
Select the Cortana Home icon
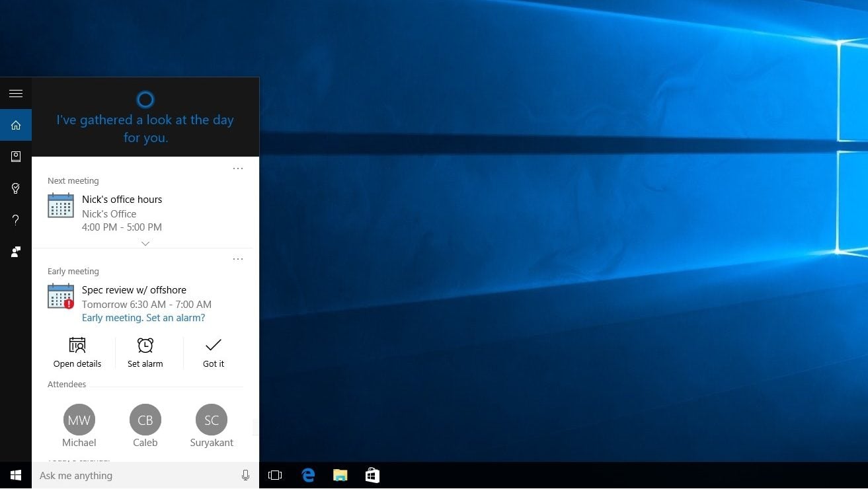coord(16,125)
